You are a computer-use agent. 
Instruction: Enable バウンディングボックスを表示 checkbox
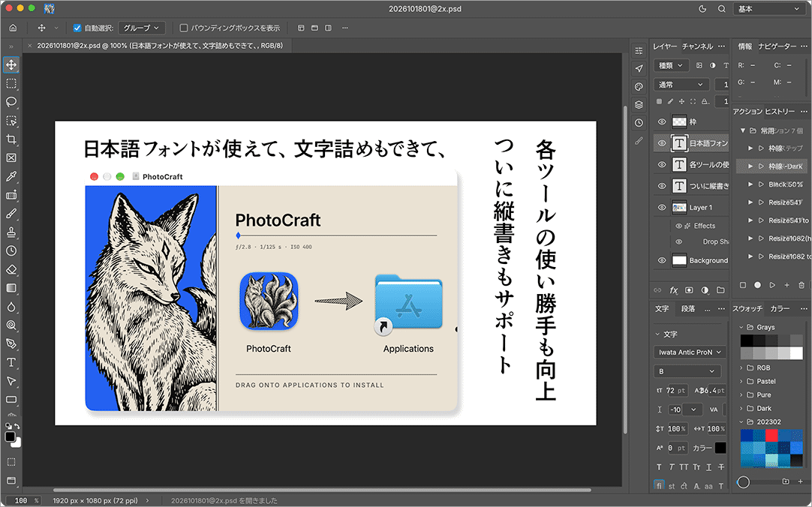tap(184, 28)
